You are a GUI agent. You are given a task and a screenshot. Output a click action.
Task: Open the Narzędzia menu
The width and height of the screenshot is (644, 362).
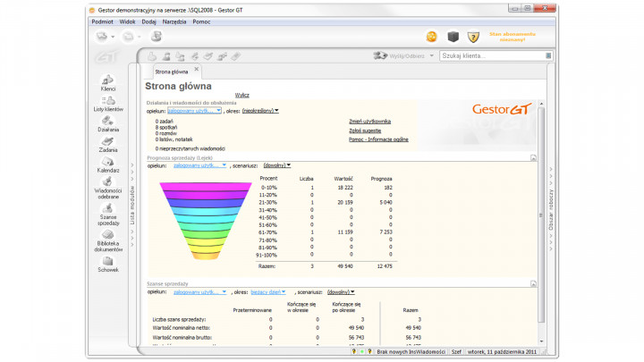coord(176,20)
